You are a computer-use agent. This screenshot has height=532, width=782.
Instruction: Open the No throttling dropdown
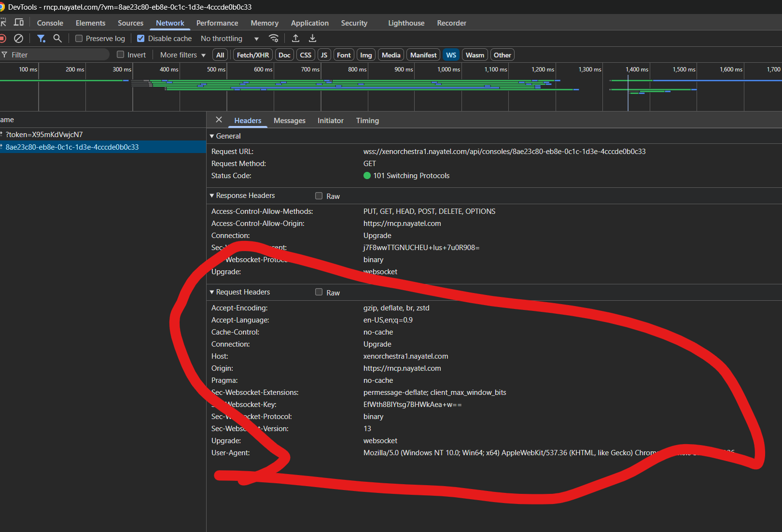230,39
